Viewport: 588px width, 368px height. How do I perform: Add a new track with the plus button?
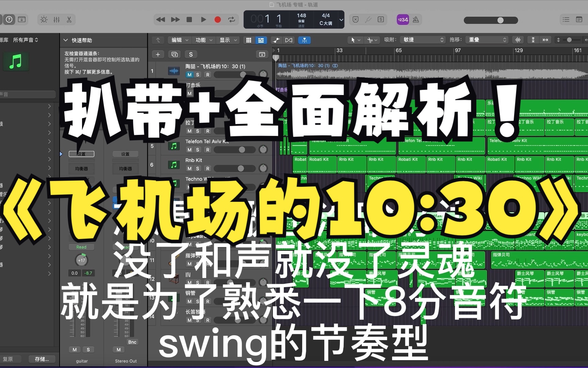click(x=158, y=54)
